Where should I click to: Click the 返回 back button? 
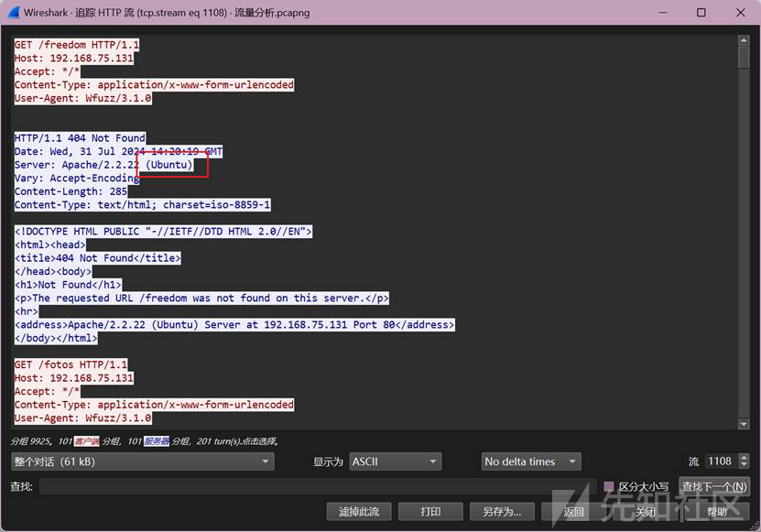[573, 512]
